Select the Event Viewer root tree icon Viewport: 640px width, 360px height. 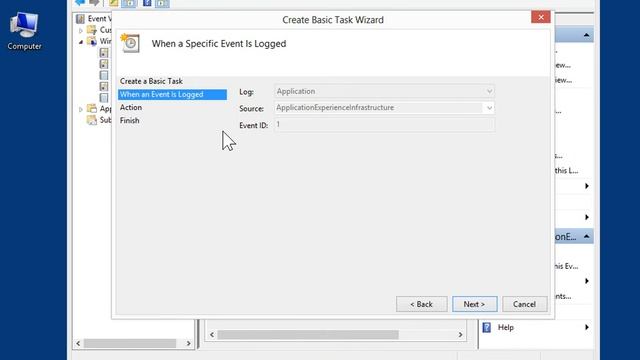[x=80, y=19]
